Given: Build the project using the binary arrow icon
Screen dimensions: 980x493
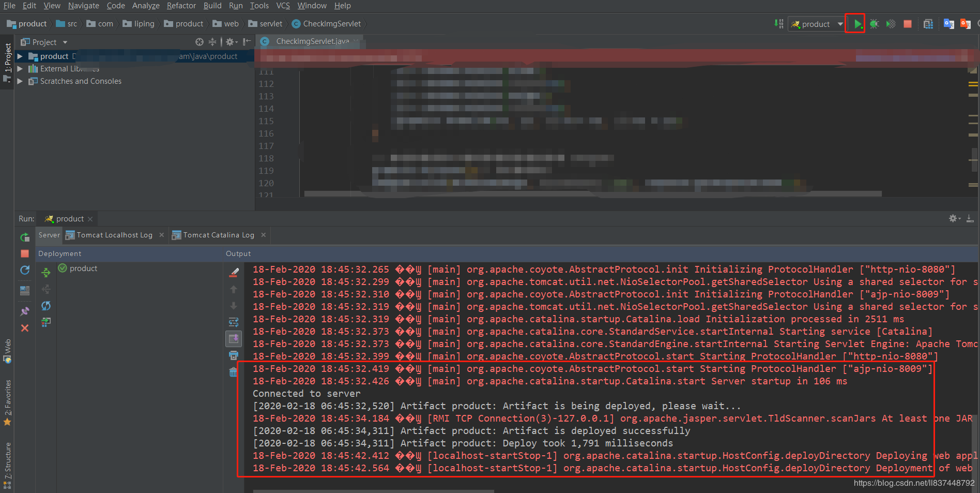Looking at the screenshot, I should [779, 24].
